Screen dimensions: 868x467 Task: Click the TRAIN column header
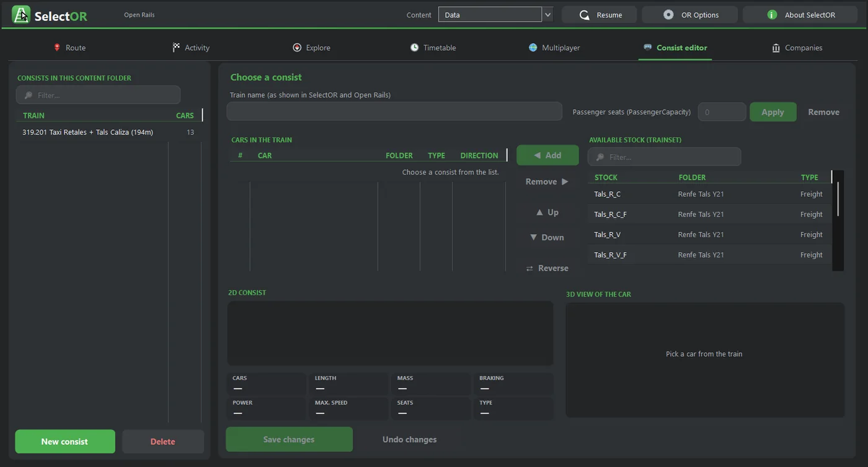[33, 115]
